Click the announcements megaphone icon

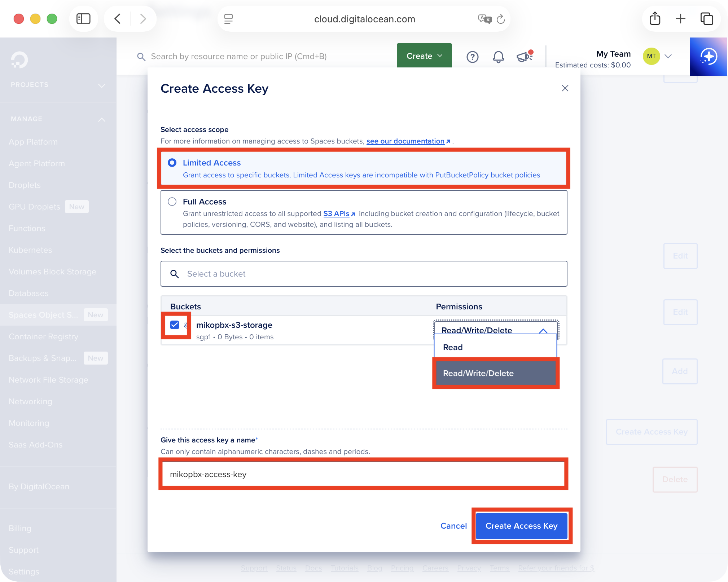pyautogui.click(x=524, y=57)
